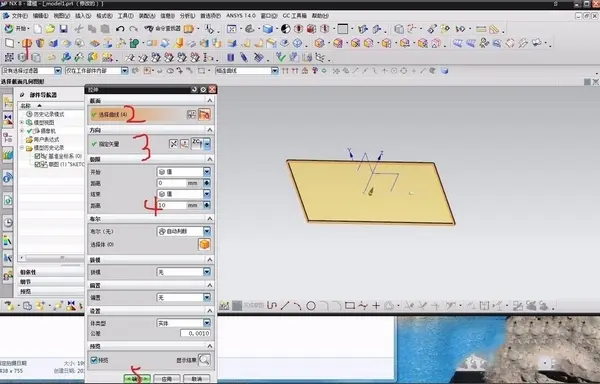Click the Undo arrow icon
This screenshot has height=384, width=600.
(x=120, y=29)
